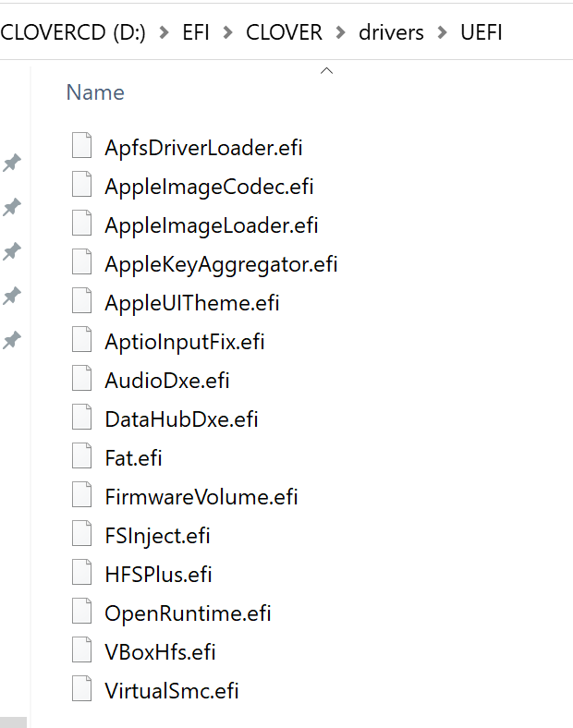
Task: Select the HFSPlus.efi file icon
Action: tap(82, 574)
